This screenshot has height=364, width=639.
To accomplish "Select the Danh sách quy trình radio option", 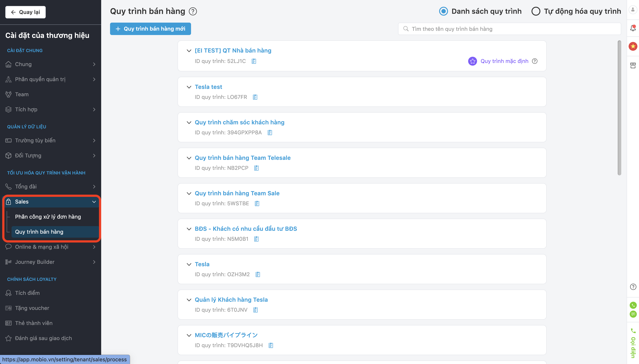I will (x=444, y=11).
